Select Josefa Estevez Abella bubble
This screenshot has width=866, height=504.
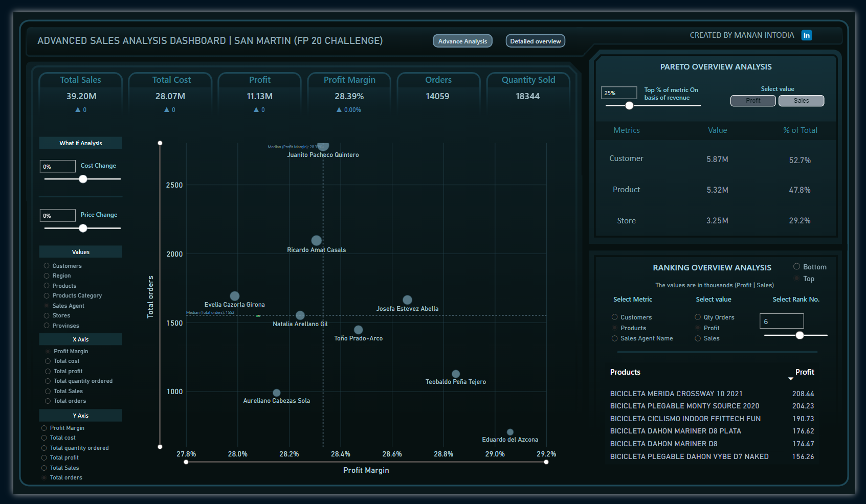tap(407, 300)
